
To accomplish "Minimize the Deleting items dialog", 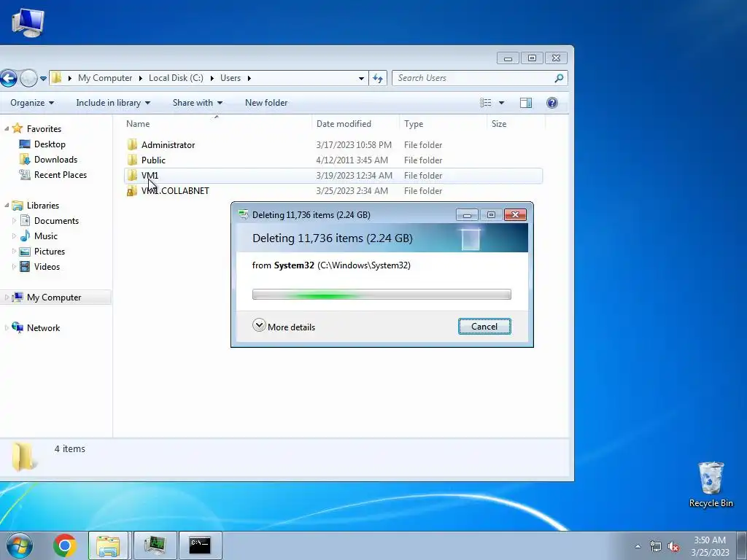I will [x=467, y=215].
